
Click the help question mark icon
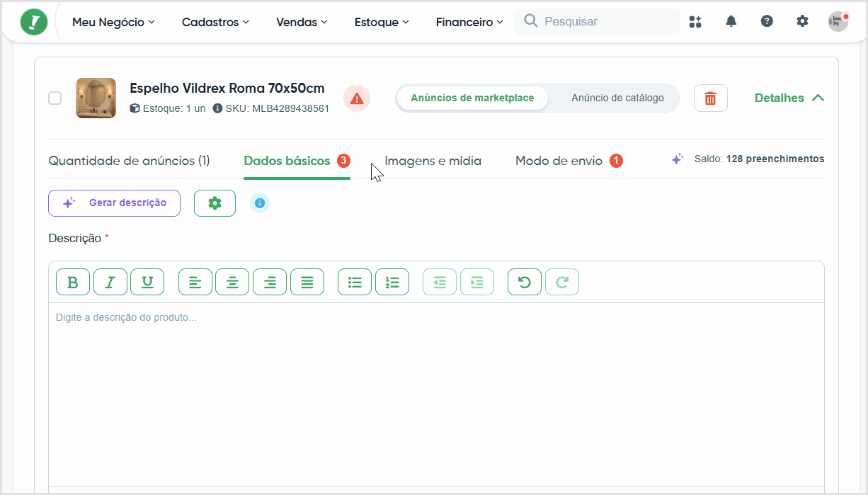[767, 21]
